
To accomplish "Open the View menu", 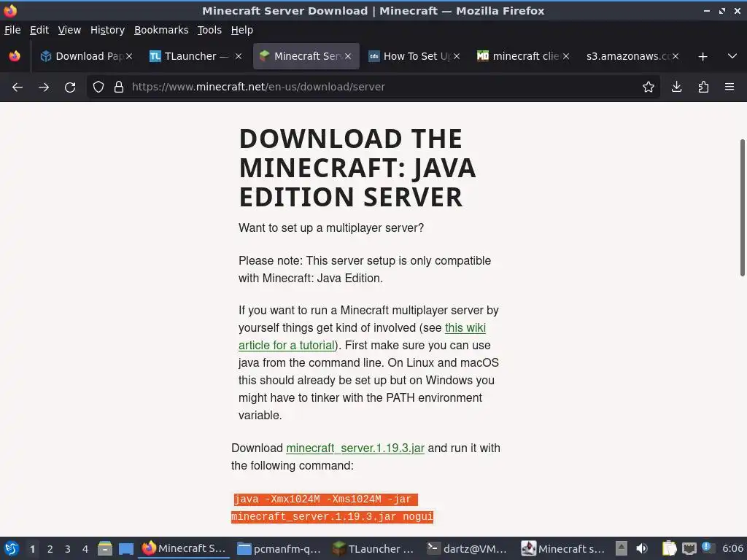I will coord(69,30).
